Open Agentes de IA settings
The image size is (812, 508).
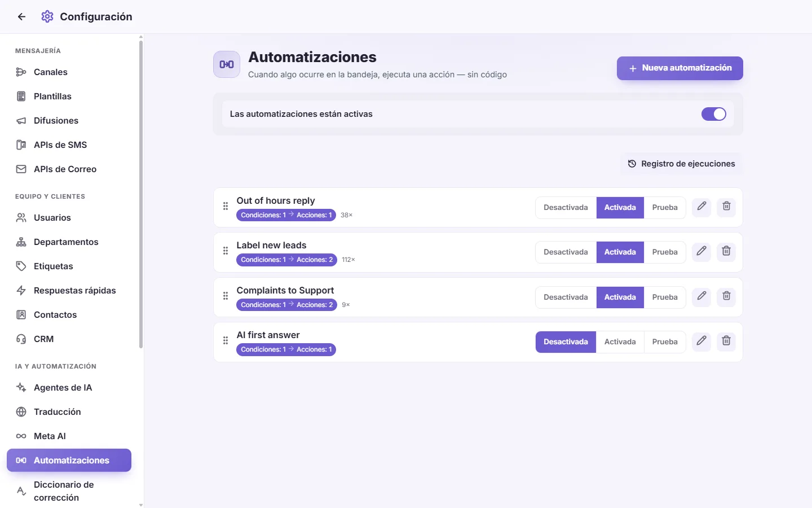(69, 388)
